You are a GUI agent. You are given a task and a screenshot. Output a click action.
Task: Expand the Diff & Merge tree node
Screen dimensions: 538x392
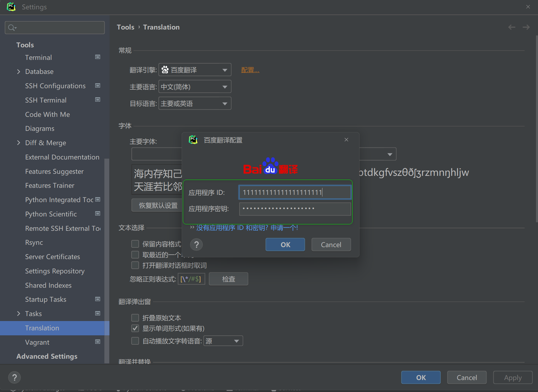[x=19, y=143]
